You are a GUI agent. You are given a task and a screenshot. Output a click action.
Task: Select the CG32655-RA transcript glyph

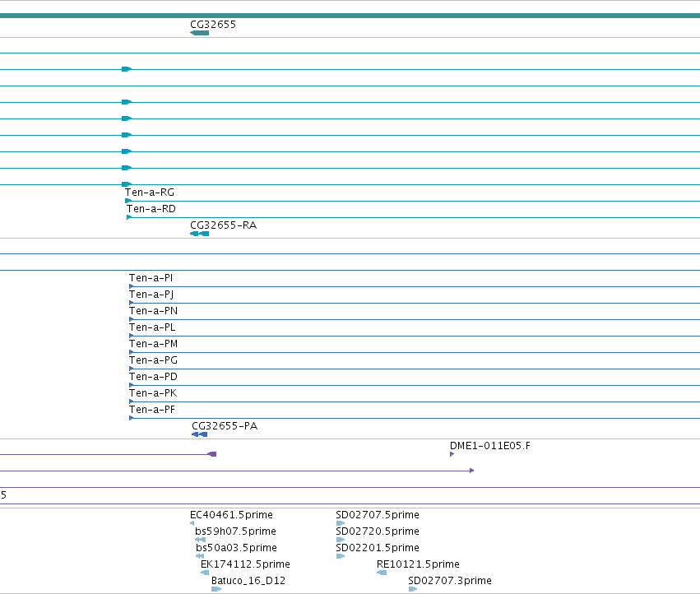(200, 234)
